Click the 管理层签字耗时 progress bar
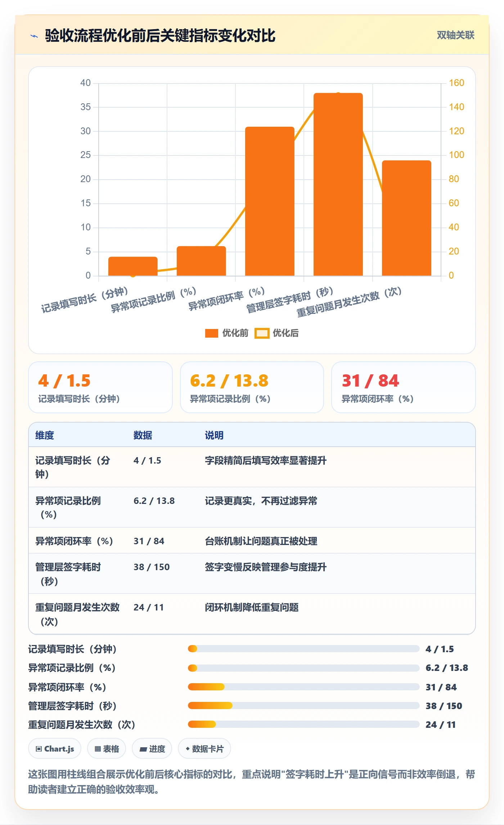This screenshot has height=825, width=504. 303,705
